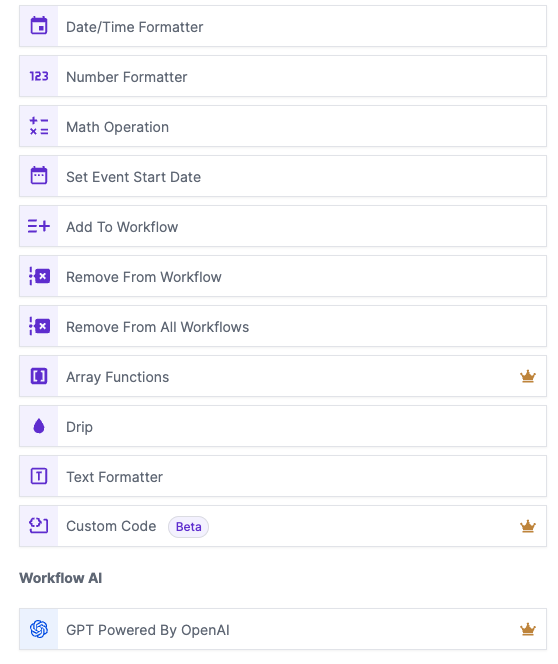Click the Date/Time Formatter calendar icon
Viewport: 558px width, 664px height.
pyautogui.click(x=39, y=26)
